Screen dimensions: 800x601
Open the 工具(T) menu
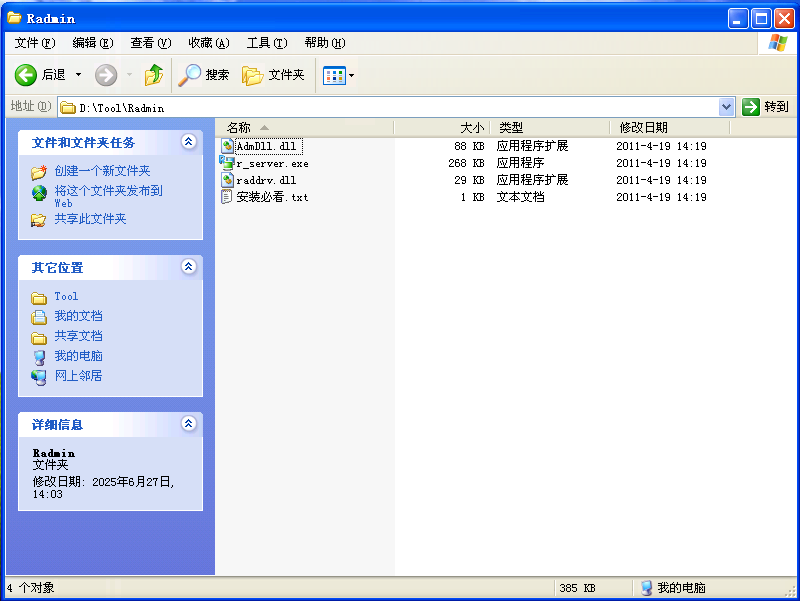point(267,43)
